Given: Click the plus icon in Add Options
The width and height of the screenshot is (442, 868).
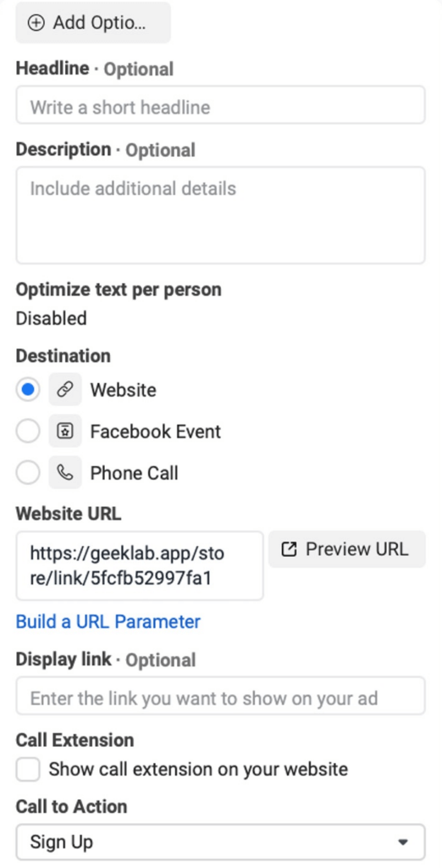Looking at the screenshot, I should tap(36, 23).
